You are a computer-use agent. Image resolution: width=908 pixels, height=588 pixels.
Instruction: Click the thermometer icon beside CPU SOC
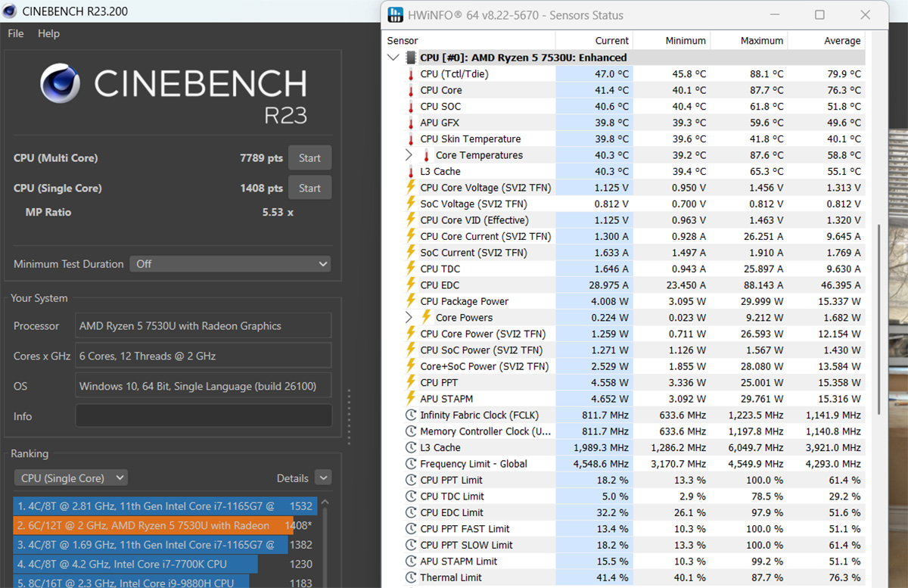point(411,107)
